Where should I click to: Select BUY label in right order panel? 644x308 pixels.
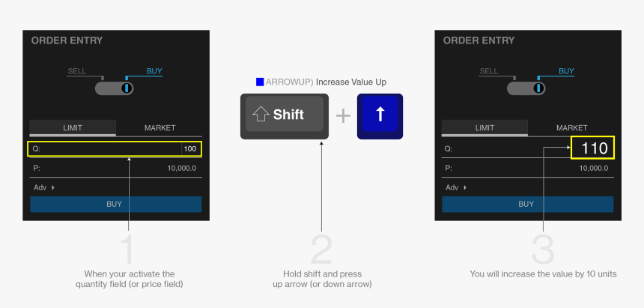coord(566,71)
